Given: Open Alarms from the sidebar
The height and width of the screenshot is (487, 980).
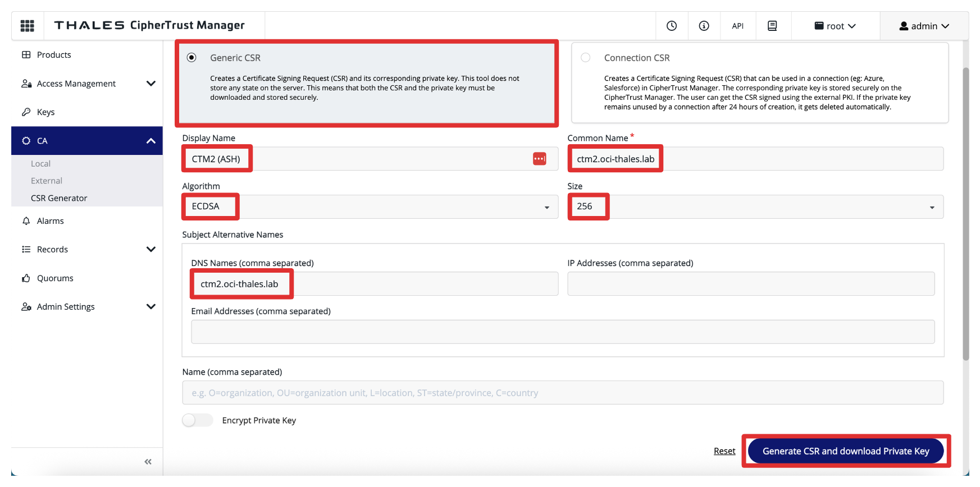Looking at the screenshot, I should coord(50,221).
